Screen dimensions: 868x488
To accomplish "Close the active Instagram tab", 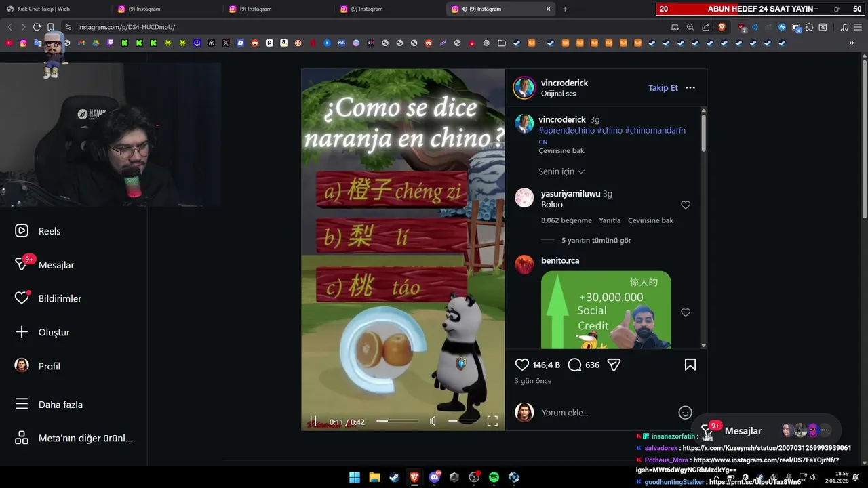I will click(548, 9).
